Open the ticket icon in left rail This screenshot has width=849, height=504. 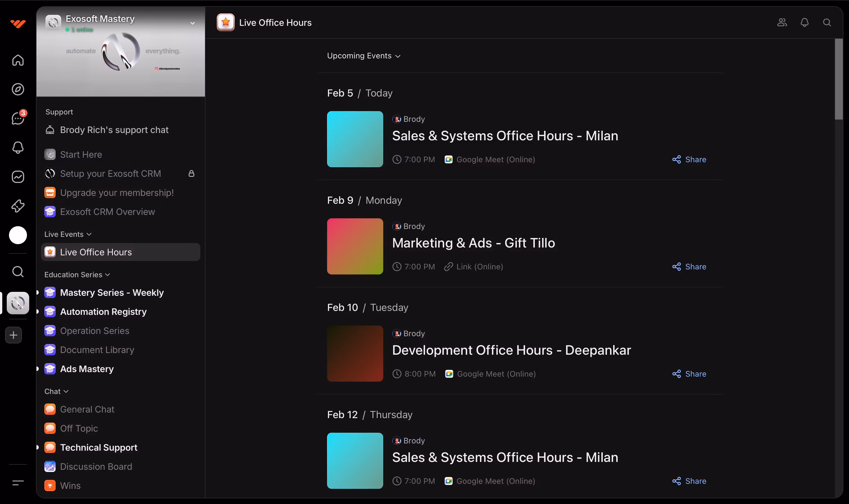click(x=18, y=206)
